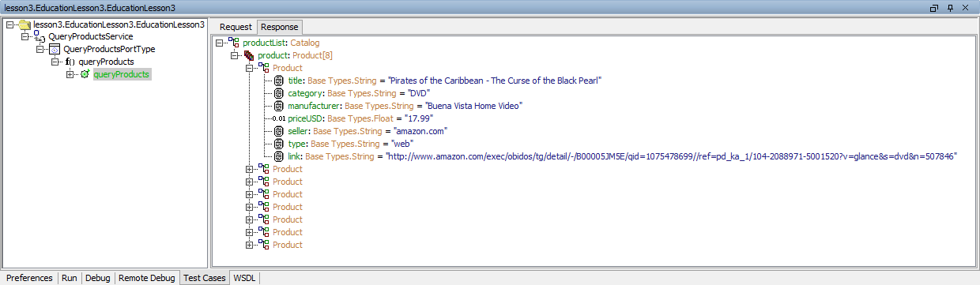Open the Preferences tab
This screenshot has width=980, height=285.
point(29,278)
